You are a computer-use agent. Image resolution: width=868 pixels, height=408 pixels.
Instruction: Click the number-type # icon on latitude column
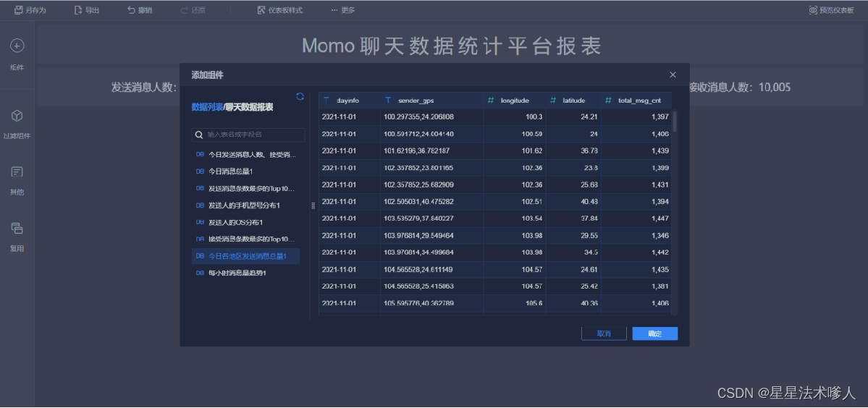click(x=552, y=101)
